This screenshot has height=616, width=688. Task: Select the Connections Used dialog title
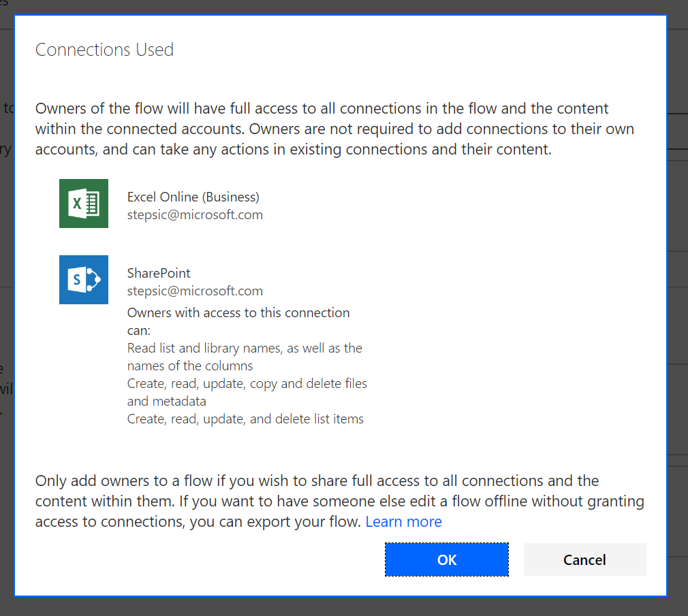point(104,49)
